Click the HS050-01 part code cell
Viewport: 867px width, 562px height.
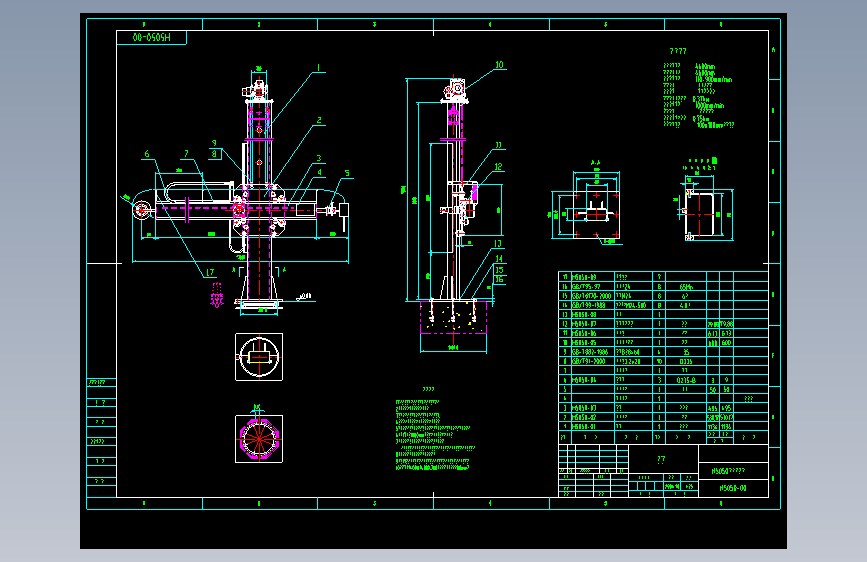tap(592, 426)
